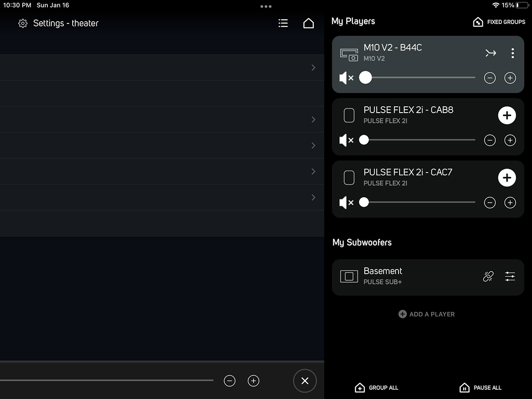
Task: Expand the first settings row chevron
Action: [313, 67]
